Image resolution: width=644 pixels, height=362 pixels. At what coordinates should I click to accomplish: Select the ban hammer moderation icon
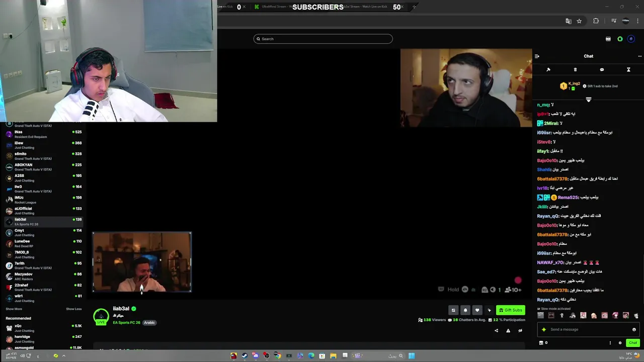coord(548,70)
